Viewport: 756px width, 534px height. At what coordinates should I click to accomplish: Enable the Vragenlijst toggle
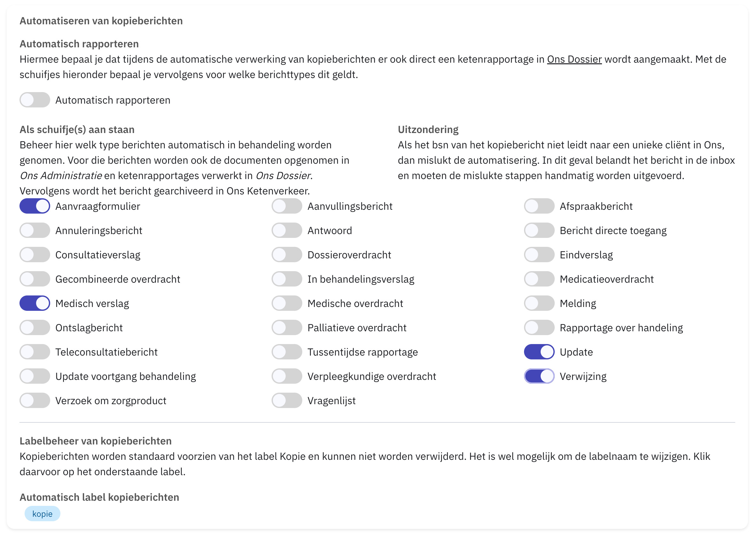287,401
